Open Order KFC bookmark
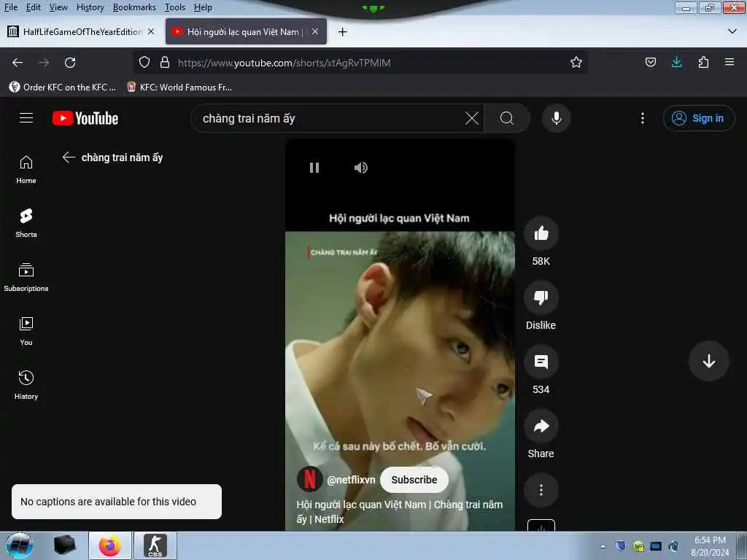Screen dimensions: 747x560 (x=63, y=87)
